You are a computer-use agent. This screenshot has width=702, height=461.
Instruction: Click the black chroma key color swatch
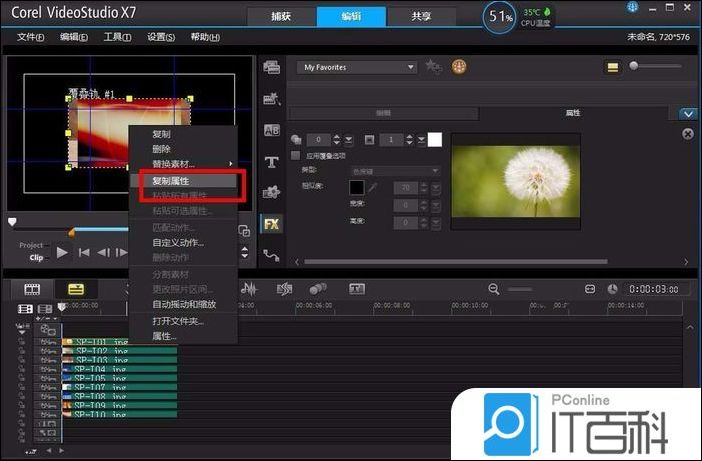click(357, 187)
